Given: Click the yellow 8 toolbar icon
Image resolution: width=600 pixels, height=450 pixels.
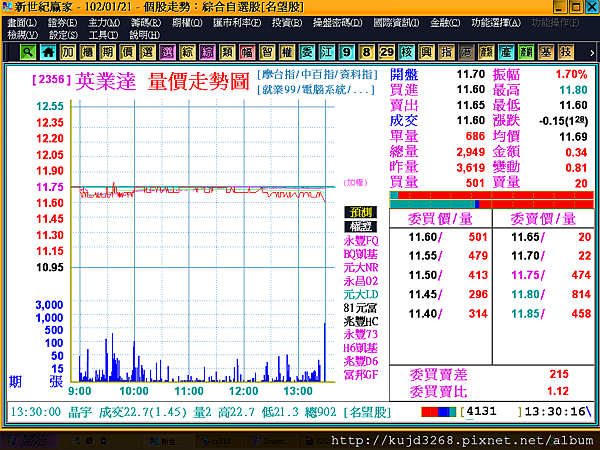Looking at the screenshot, I should pos(366,52).
